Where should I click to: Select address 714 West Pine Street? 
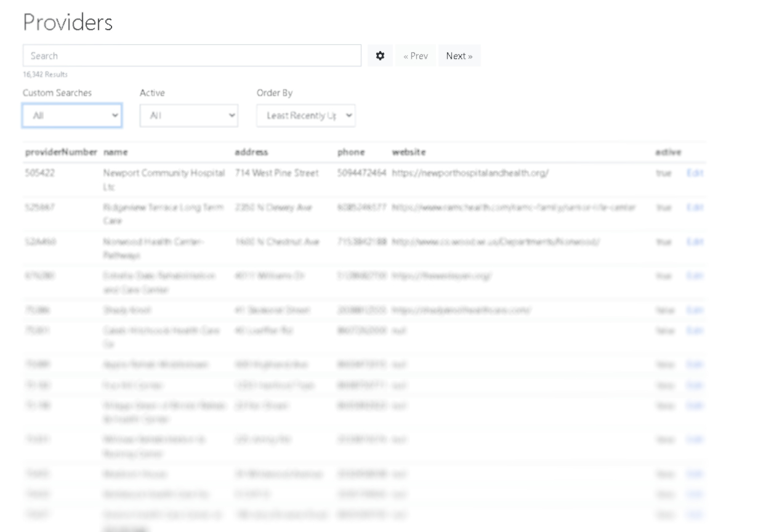[x=277, y=173]
